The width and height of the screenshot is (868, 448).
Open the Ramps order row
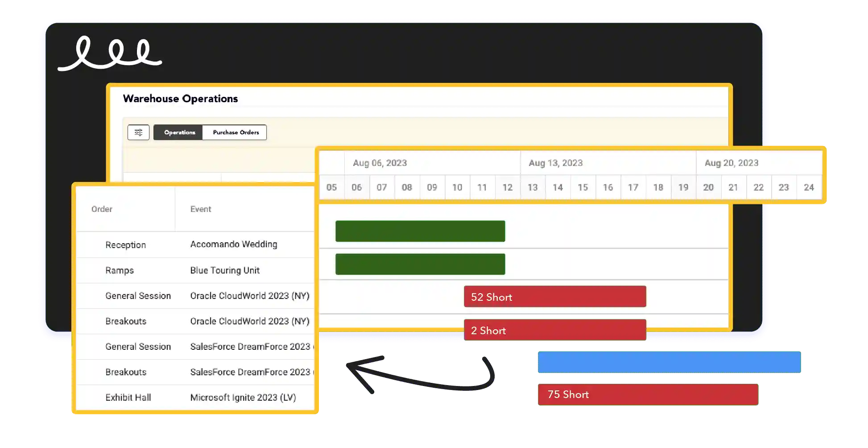[x=120, y=270]
